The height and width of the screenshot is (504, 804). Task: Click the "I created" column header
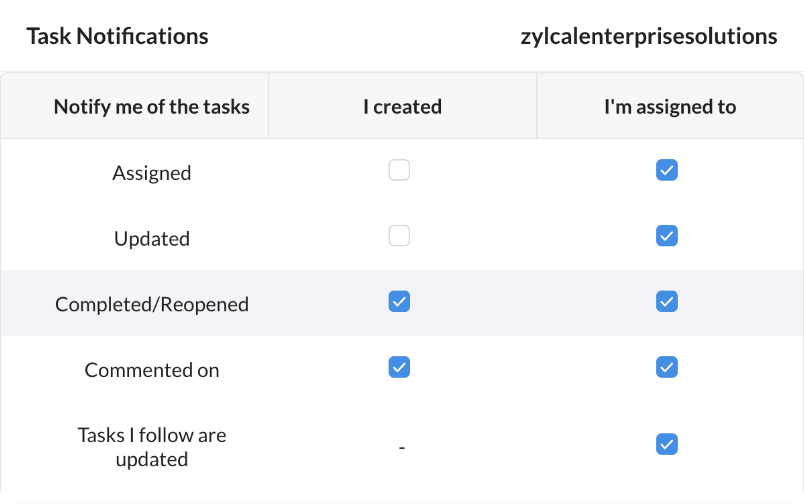402,106
